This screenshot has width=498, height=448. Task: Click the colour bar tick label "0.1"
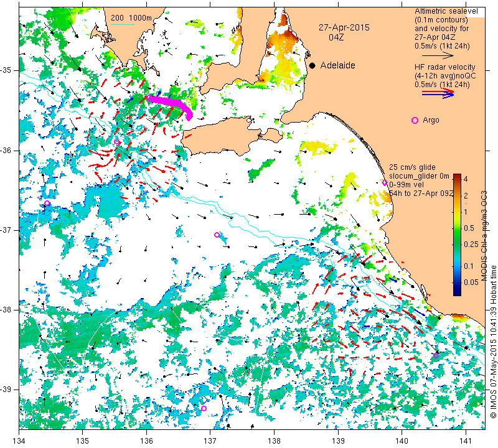click(x=469, y=266)
